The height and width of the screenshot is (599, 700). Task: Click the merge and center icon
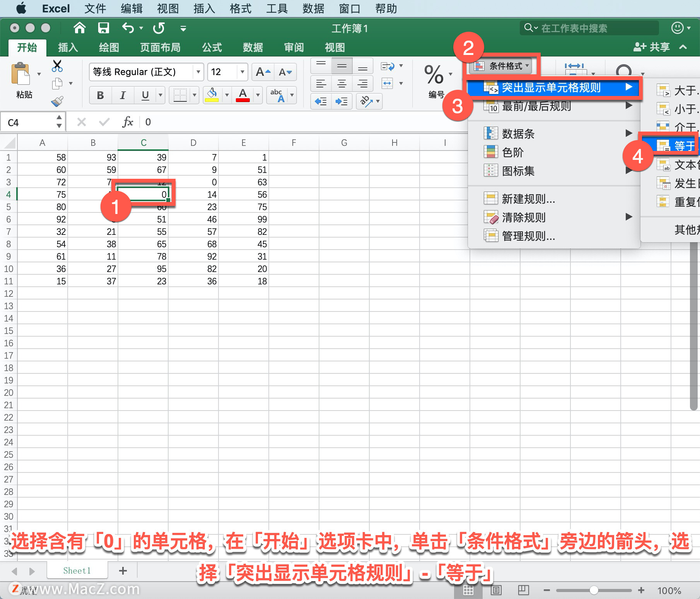[388, 83]
